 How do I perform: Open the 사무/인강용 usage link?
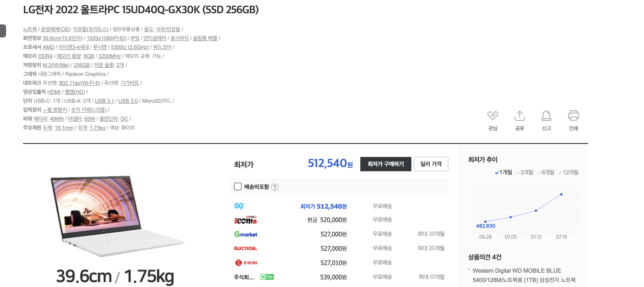click(168, 29)
